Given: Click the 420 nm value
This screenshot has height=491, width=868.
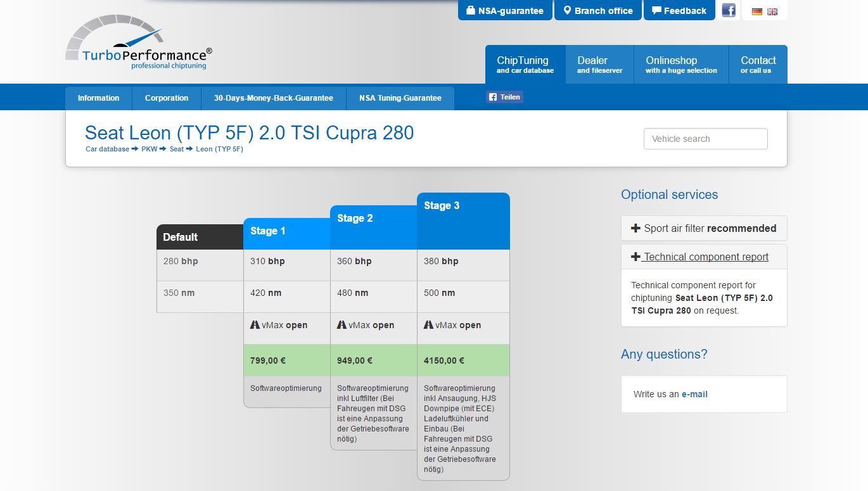Looking at the screenshot, I should (x=266, y=293).
